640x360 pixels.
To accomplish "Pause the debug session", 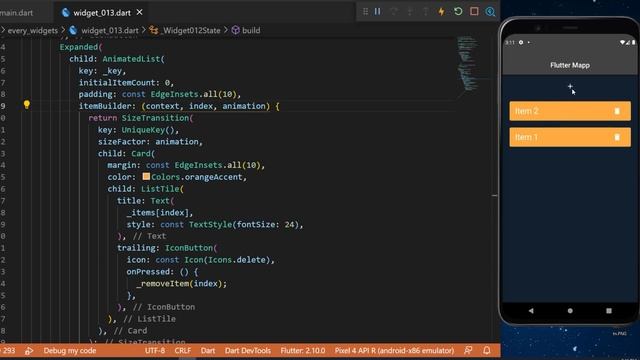I will [x=378, y=11].
